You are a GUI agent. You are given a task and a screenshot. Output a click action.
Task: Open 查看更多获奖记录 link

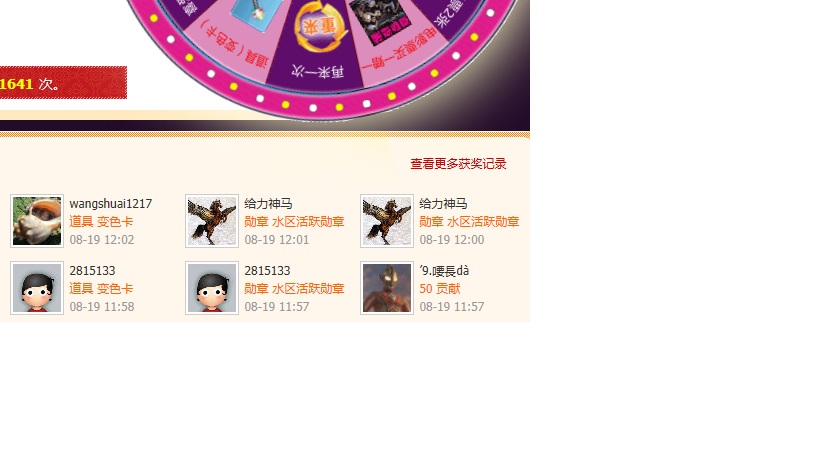click(x=458, y=164)
